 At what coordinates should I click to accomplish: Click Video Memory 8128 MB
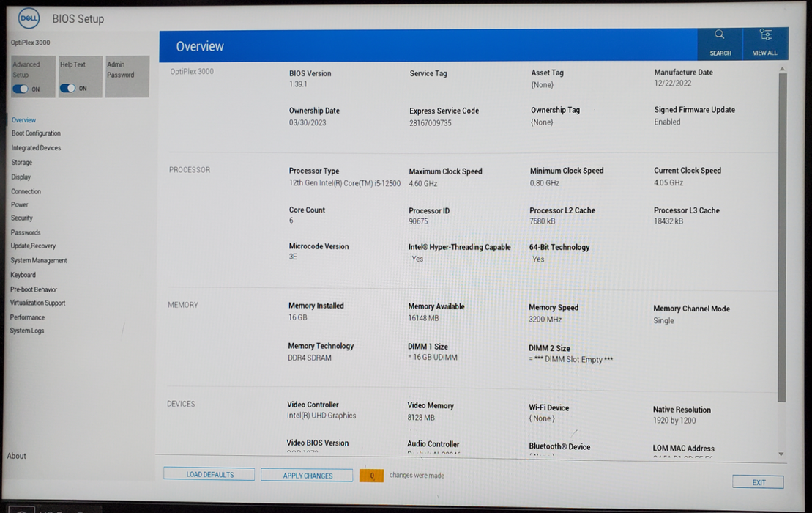tap(421, 417)
